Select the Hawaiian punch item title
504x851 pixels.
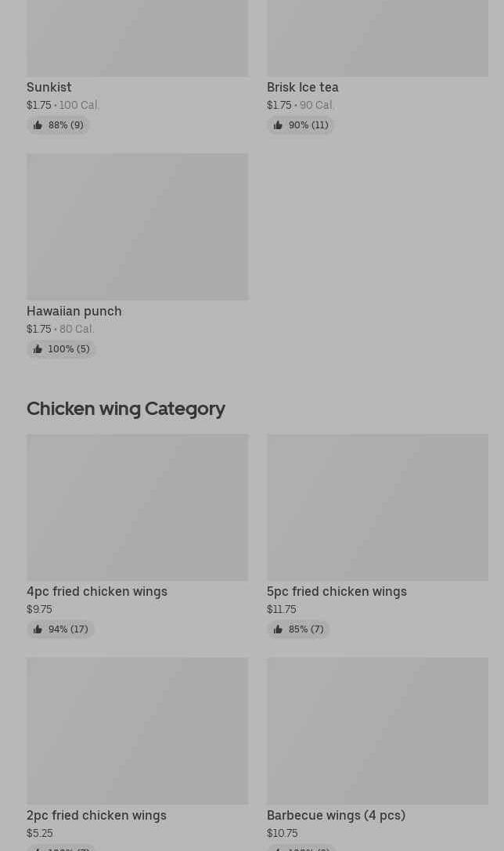[74, 312]
